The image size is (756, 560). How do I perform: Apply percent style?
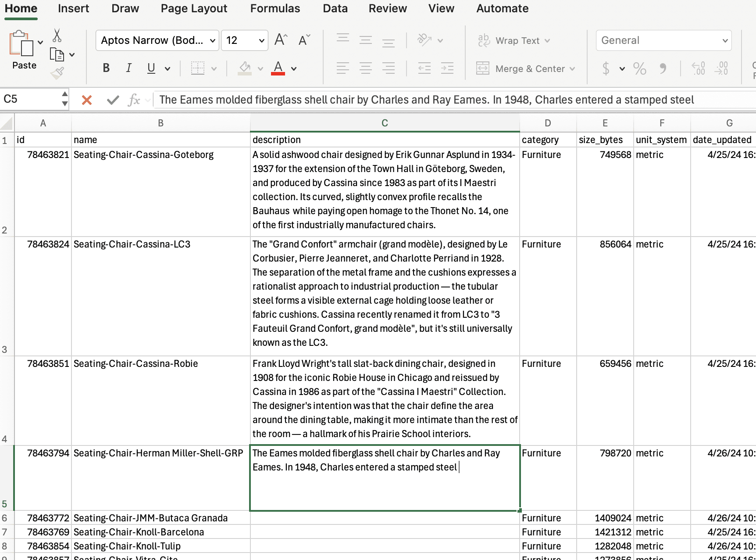click(x=640, y=68)
